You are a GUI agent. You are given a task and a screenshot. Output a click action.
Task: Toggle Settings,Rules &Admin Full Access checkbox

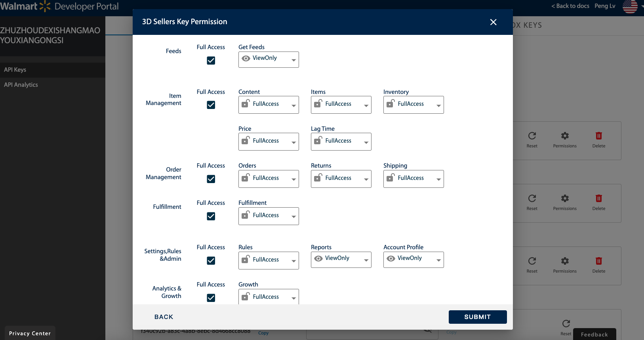click(211, 260)
